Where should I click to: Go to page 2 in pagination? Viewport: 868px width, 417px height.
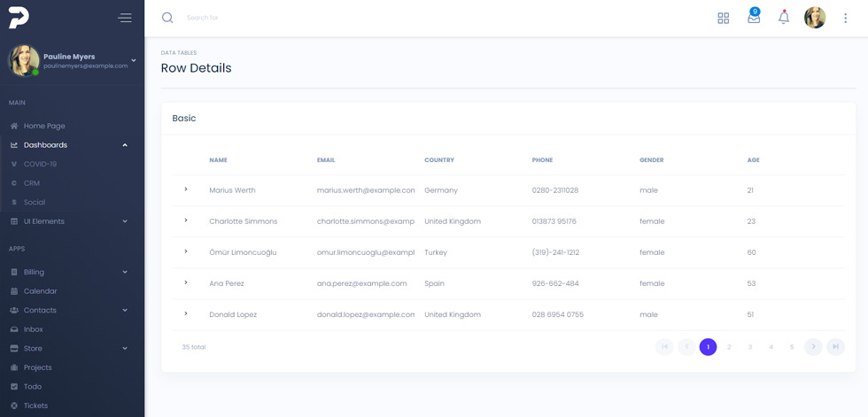[729, 347]
